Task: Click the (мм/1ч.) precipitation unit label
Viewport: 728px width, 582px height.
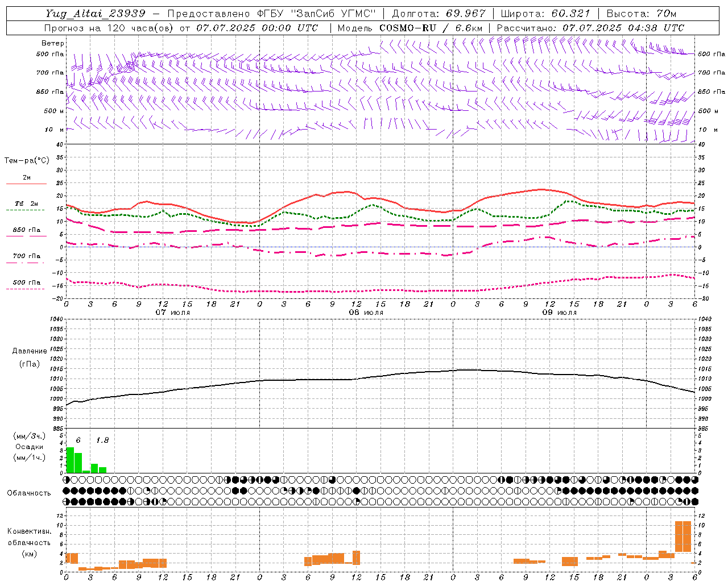Action: [x=30, y=458]
